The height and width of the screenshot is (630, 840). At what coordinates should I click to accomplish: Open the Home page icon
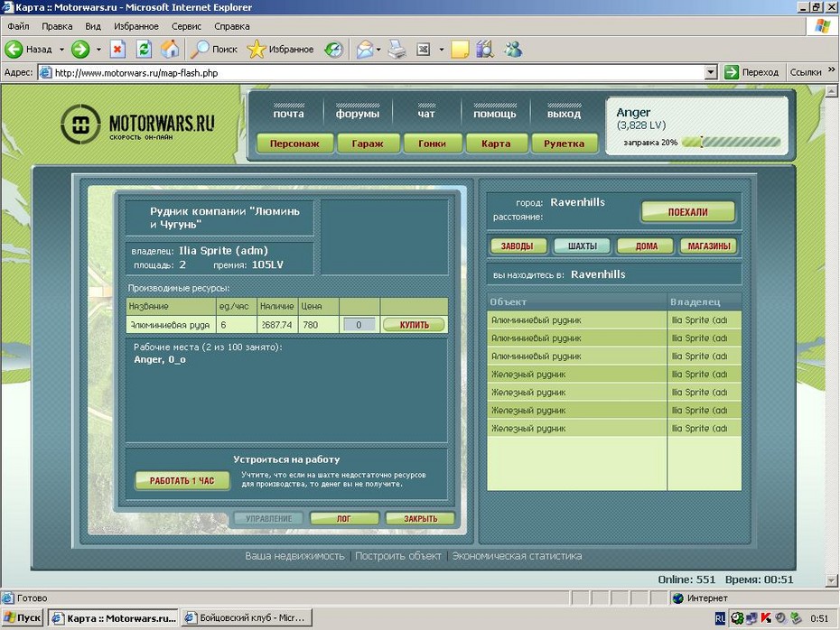coord(170,50)
